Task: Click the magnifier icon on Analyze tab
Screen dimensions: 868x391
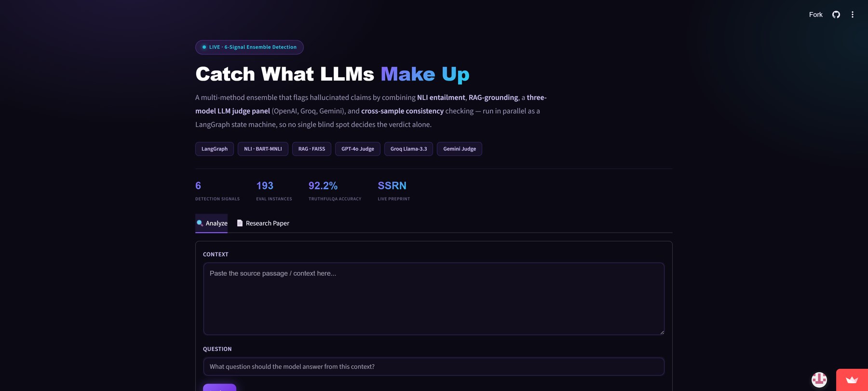Action: pos(200,223)
